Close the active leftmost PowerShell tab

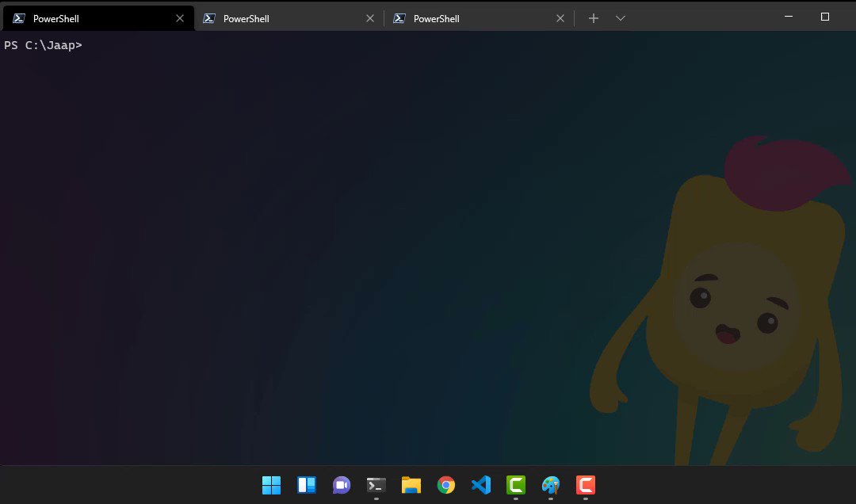[180, 18]
